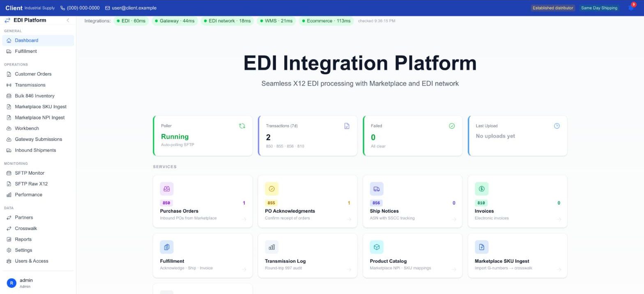Image resolution: width=644 pixels, height=294 pixels.
Task: Click the 850 code badge
Action: click(166, 203)
